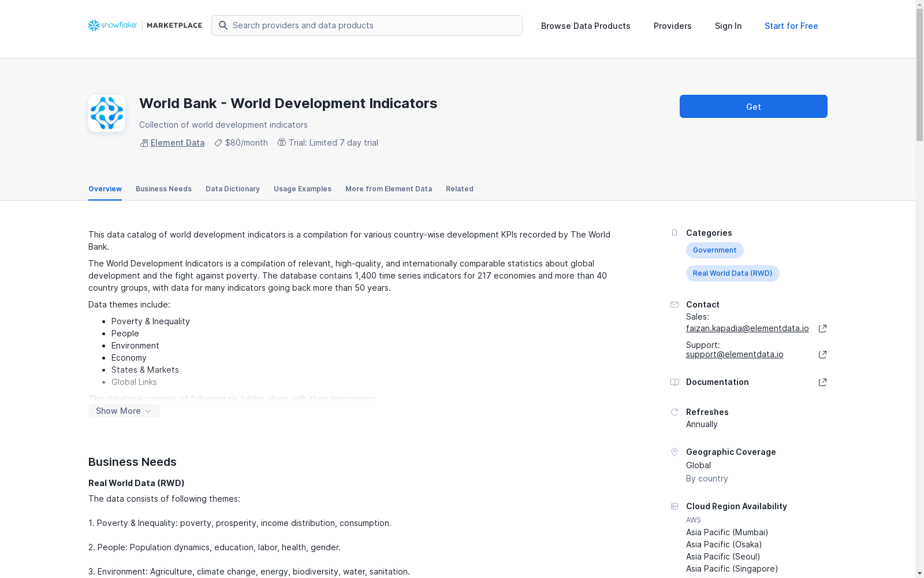Screen dimensions: 924x578
Task: Click support@elementdata.io email link
Action: (x=735, y=354)
